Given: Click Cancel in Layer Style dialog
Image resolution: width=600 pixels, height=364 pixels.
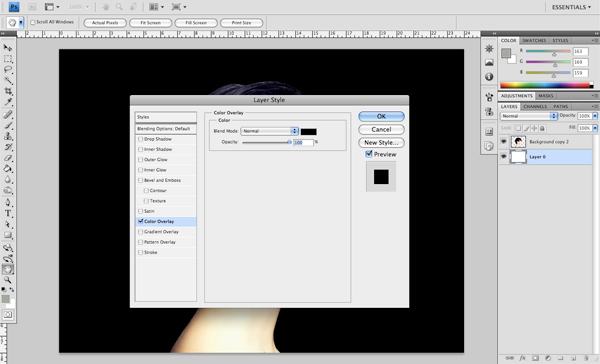Looking at the screenshot, I should coord(381,129).
